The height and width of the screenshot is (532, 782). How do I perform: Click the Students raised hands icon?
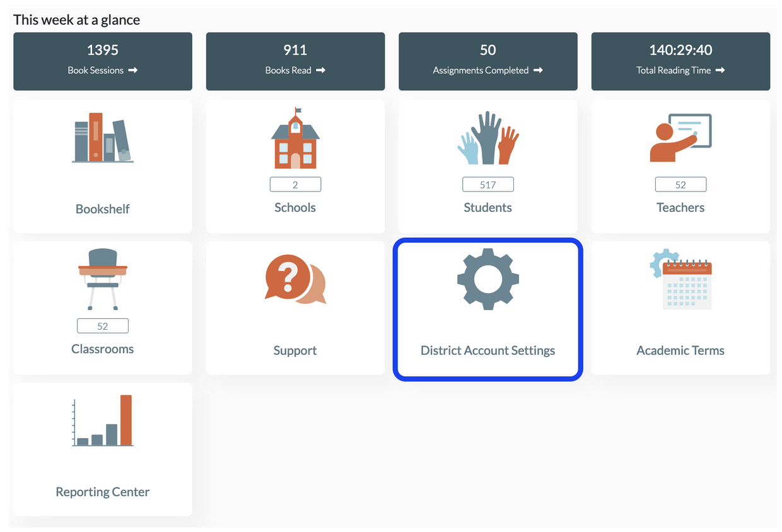click(487, 138)
